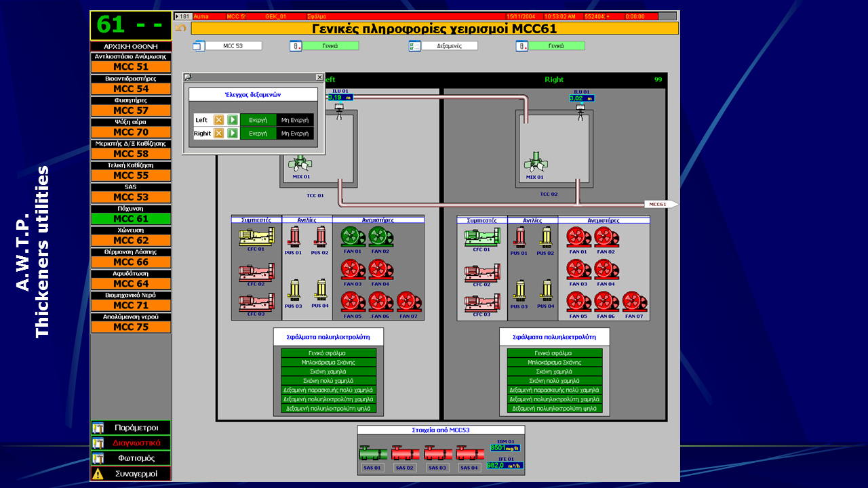Open the MCC 53 screen selector
Screen dimensions: 868x488
[x=233, y=46]
